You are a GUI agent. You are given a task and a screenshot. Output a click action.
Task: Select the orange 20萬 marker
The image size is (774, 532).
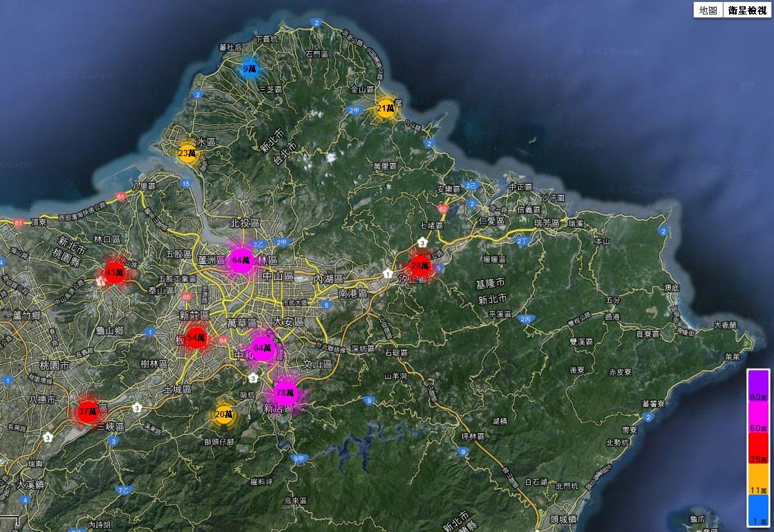click(x=223, y=415)
